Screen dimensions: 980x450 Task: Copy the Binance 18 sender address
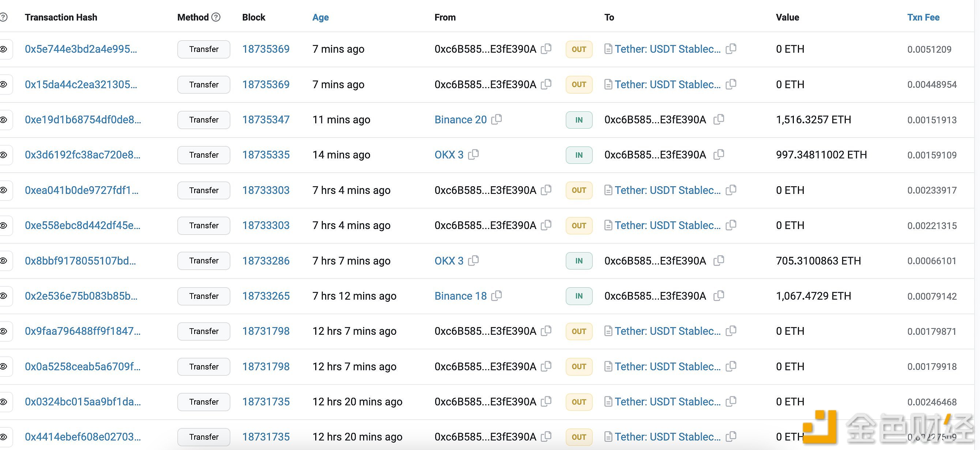(x=497, y=296)
